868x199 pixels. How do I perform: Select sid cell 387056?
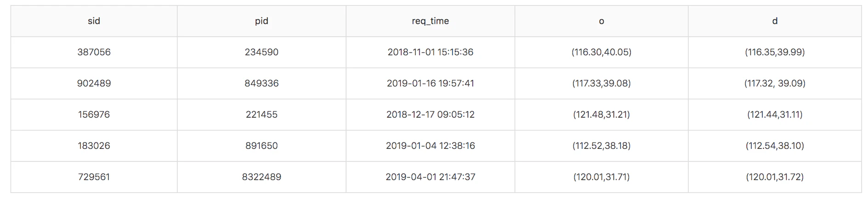coord(94,52)
